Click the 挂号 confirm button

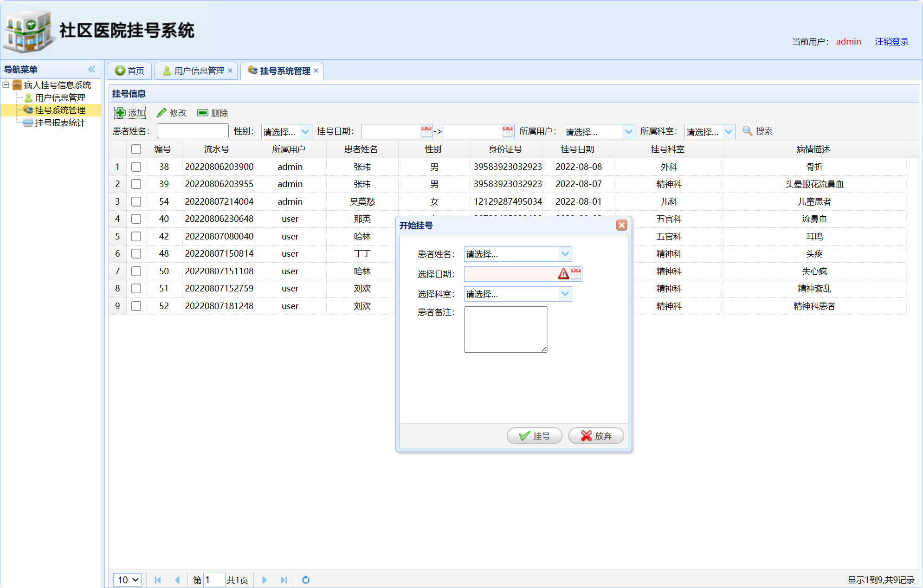coord(534,436)
